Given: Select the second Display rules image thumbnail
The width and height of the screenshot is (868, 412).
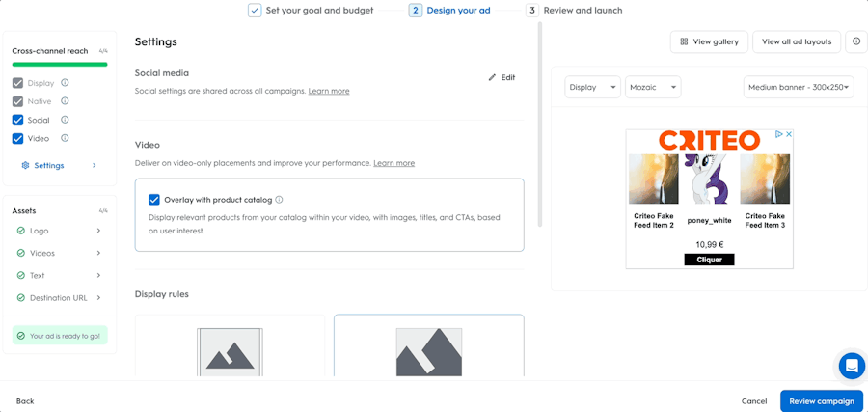Looking at the screenshot, I should 428,346.
